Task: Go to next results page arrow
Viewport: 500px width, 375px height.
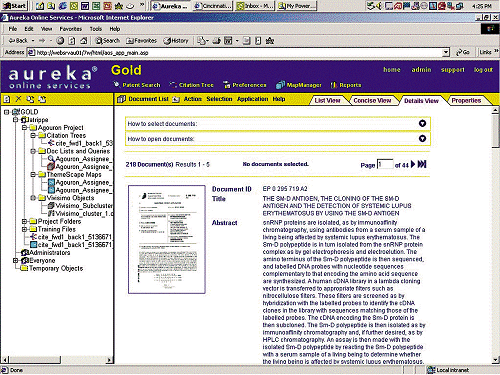Action: [x=413, y=164]
